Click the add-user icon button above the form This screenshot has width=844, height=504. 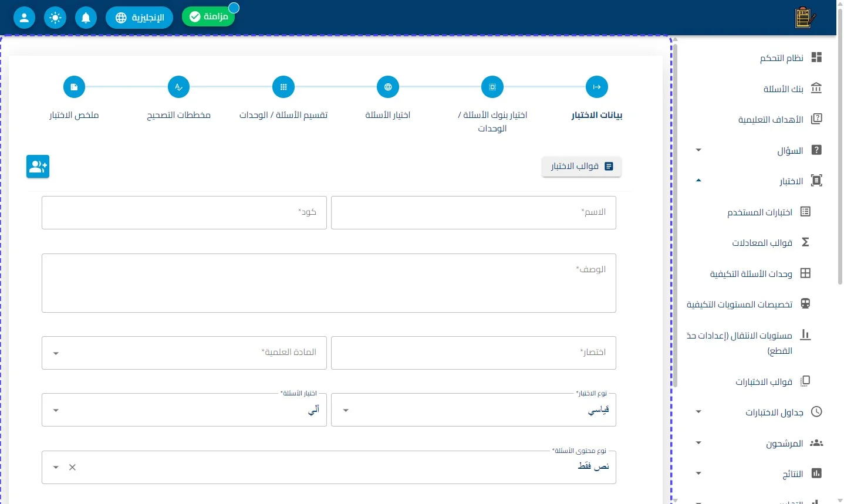[38, 167]
